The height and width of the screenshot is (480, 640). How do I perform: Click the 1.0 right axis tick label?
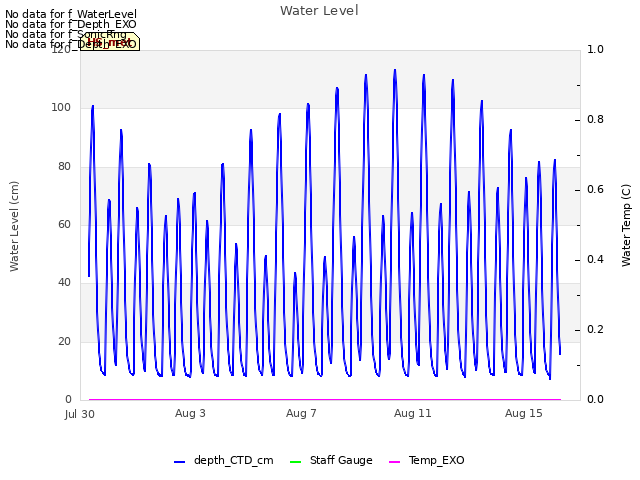point(595,49)
